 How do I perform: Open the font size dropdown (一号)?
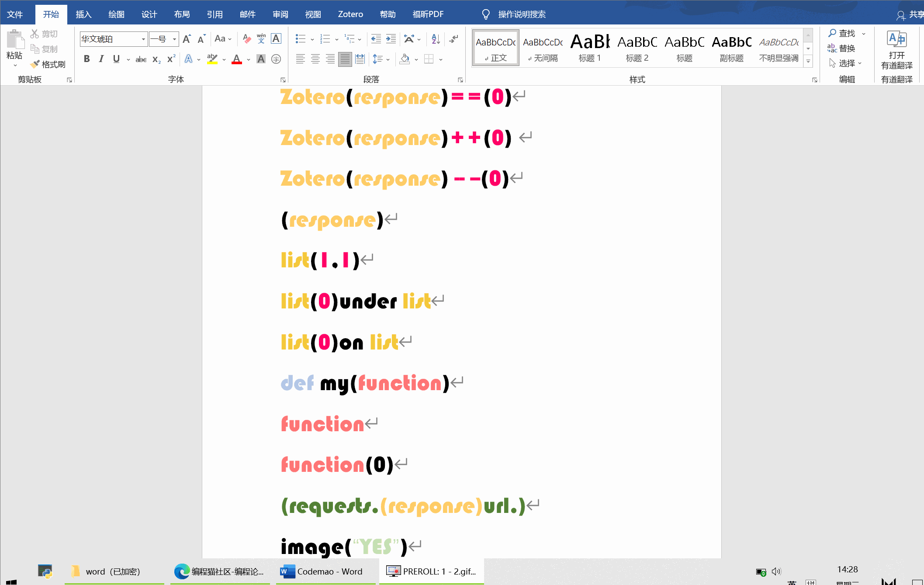click(174, 39)
